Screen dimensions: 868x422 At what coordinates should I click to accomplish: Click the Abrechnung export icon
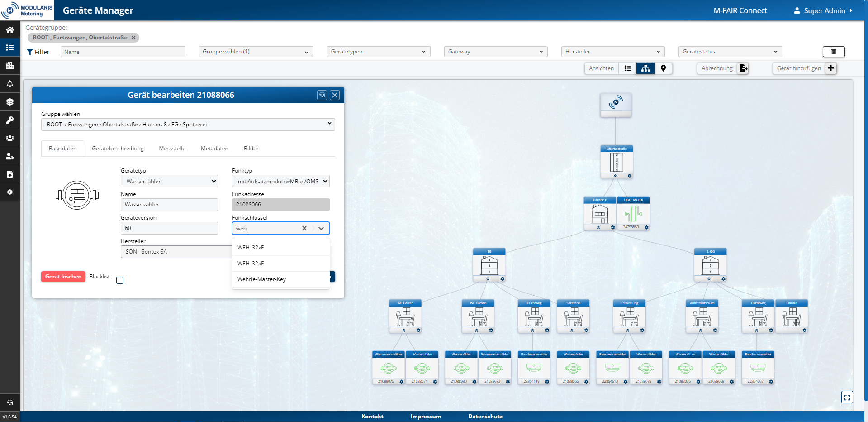point(743,68)
